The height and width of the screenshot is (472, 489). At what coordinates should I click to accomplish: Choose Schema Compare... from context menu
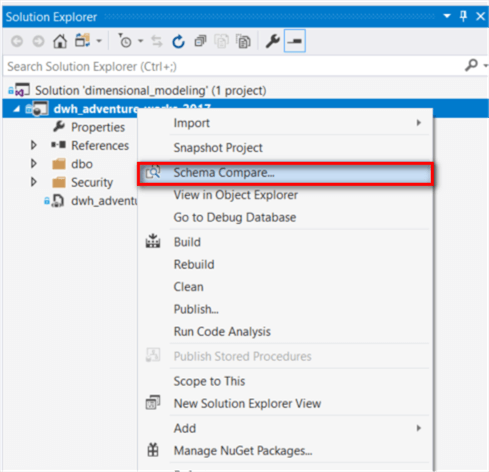[285, 173]
